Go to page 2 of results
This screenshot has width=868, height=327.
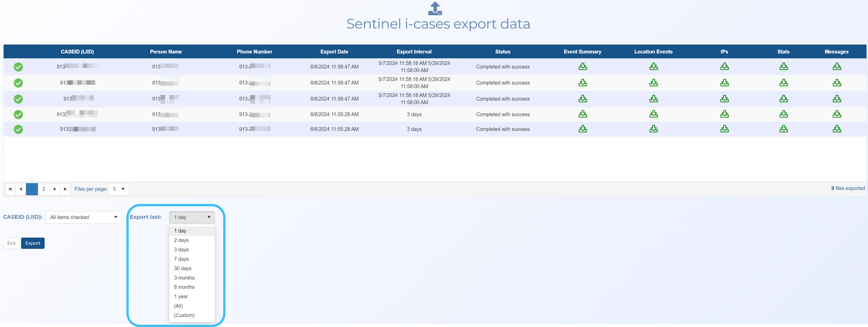44,189
